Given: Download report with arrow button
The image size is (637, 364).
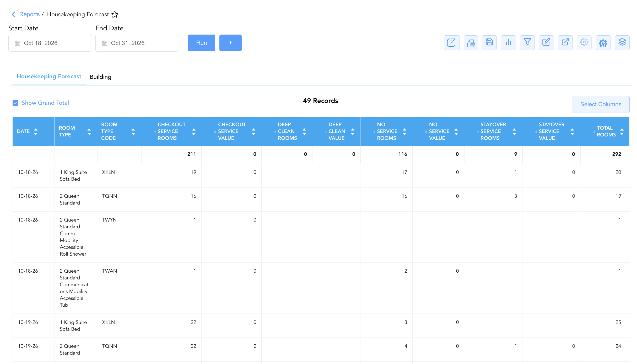Looking at the screenshot, I should pyautogui.click(x=230, y=43).
